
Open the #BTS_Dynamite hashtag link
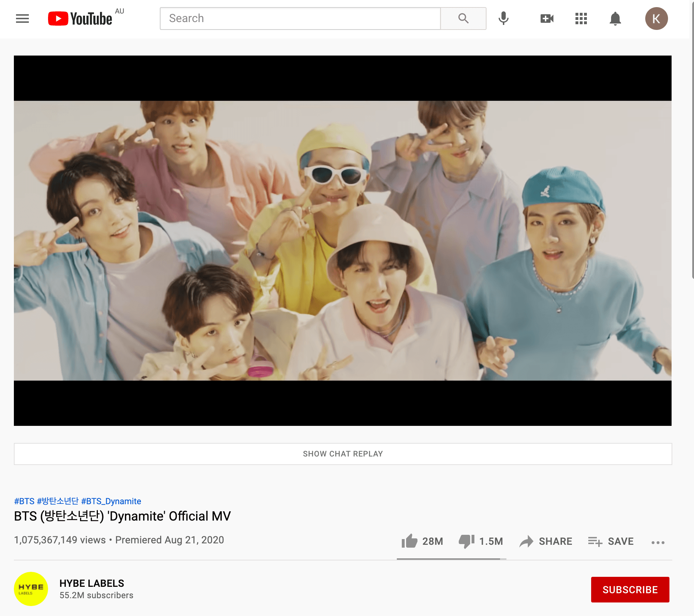[x=111, y=501]
